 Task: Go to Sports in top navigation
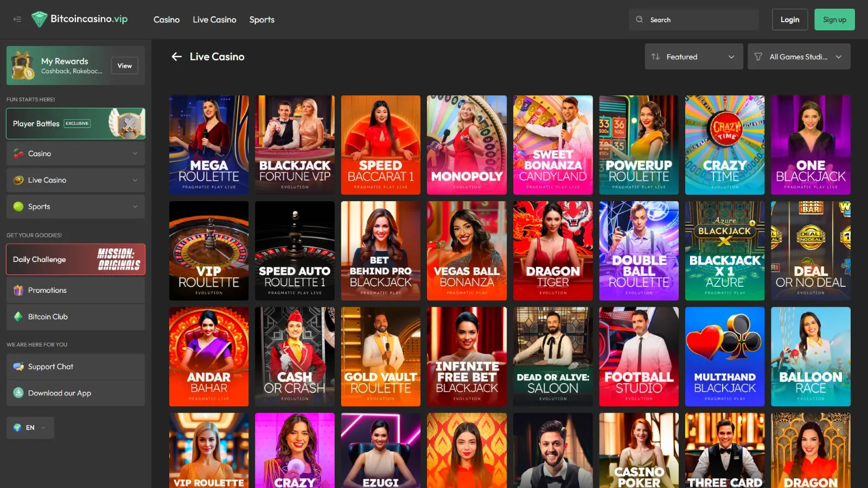tap(261, 20)
